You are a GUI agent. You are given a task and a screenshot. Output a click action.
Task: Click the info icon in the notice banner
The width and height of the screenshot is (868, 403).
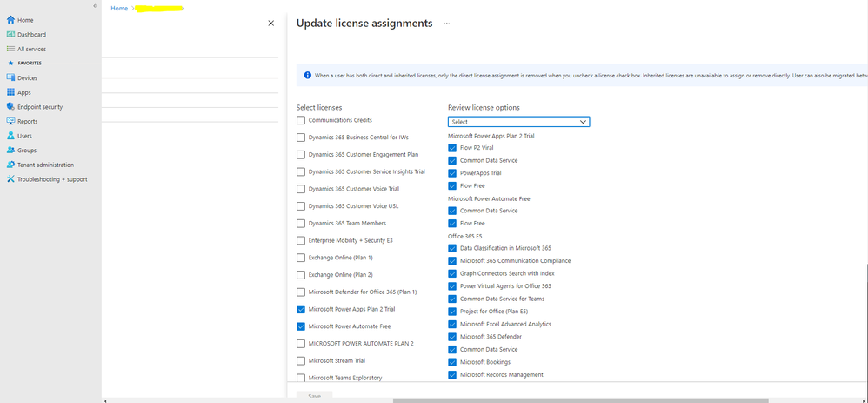coord(308,75)
